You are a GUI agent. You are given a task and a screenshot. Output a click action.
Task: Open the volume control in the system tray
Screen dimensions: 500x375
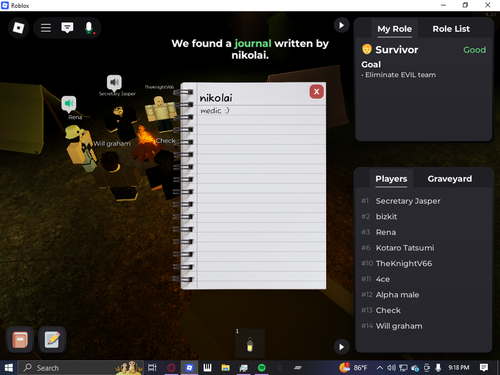click(x=391, y=368)
